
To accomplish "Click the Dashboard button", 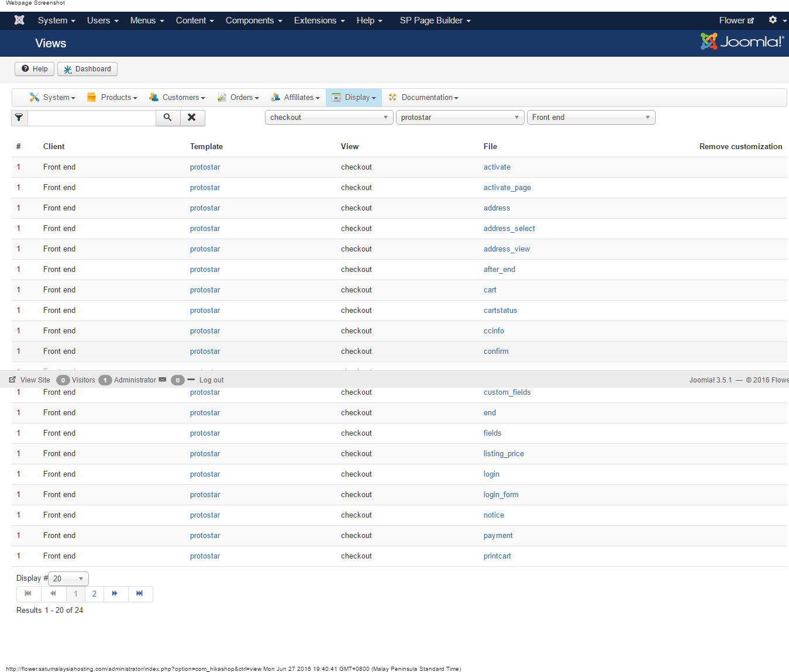I will 88,69.
